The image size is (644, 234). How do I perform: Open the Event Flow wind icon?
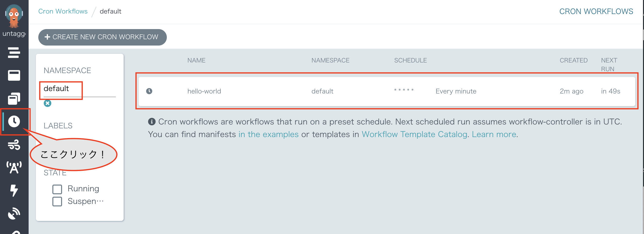(14, 145)
